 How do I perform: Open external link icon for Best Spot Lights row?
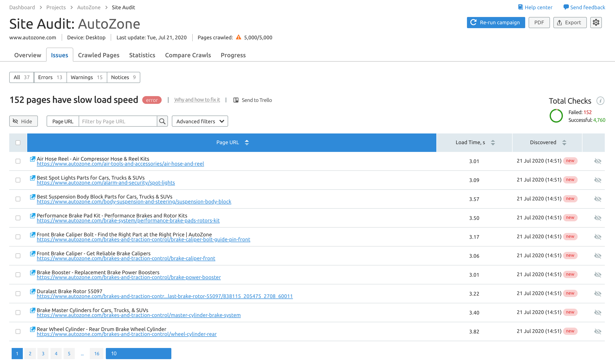(32, 178)
